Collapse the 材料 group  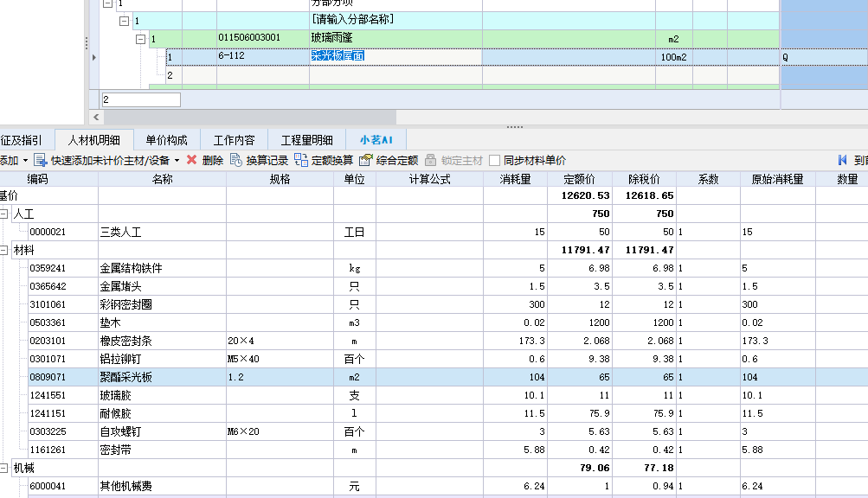point(3,250)
